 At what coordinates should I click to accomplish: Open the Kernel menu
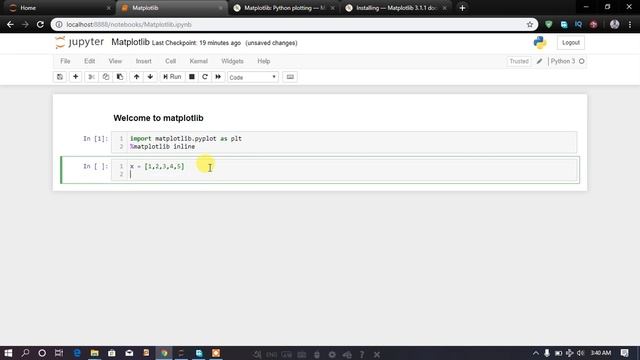point(198,61)
